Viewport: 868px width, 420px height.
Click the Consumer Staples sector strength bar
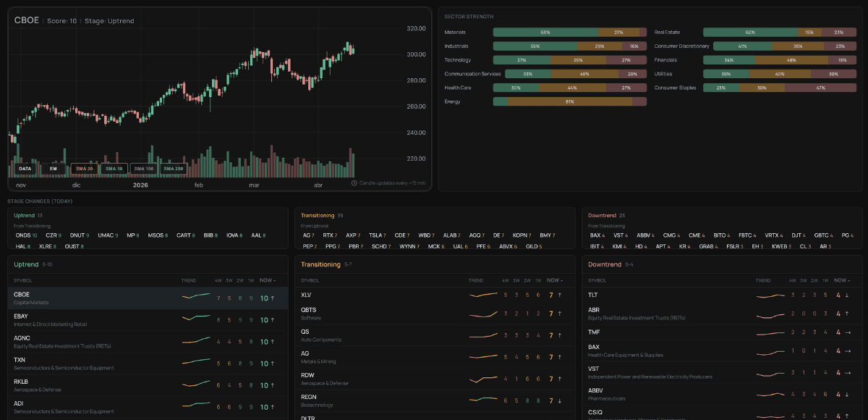(780, 88)
